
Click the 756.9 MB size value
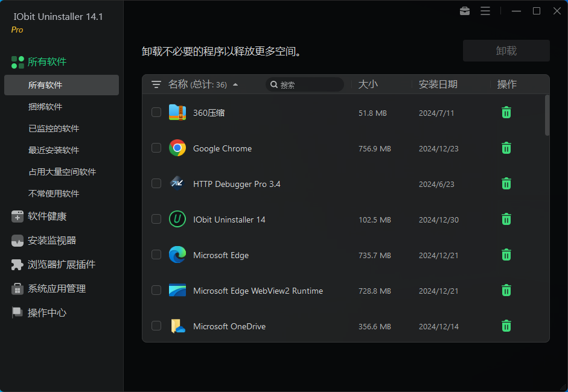coord(375,149)
